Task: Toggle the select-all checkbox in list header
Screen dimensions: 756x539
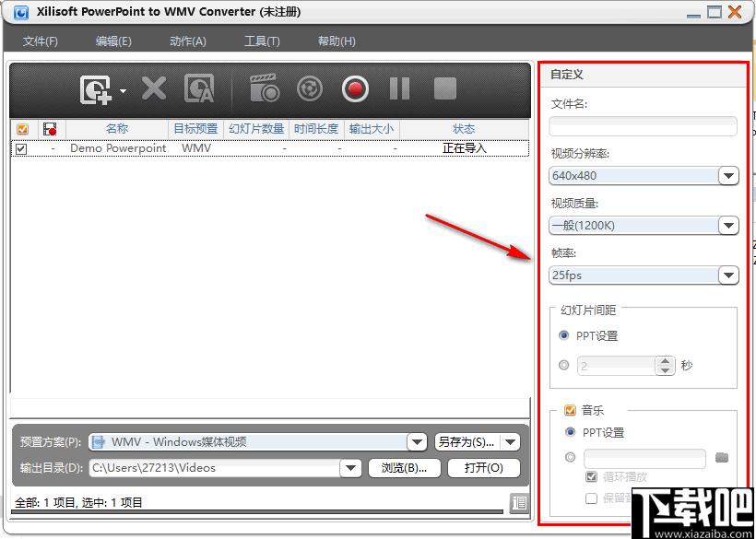Action: [22, 129]
